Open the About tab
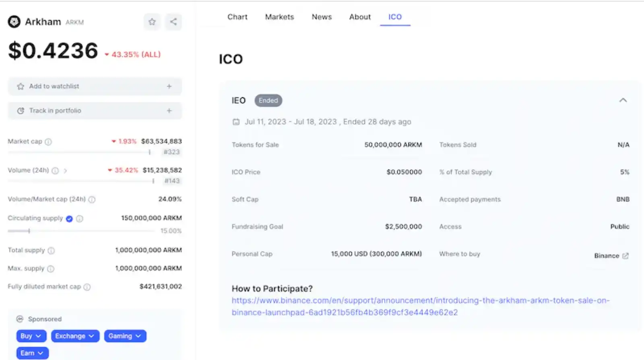The image size is (644, 360). [x=360, y=17]
